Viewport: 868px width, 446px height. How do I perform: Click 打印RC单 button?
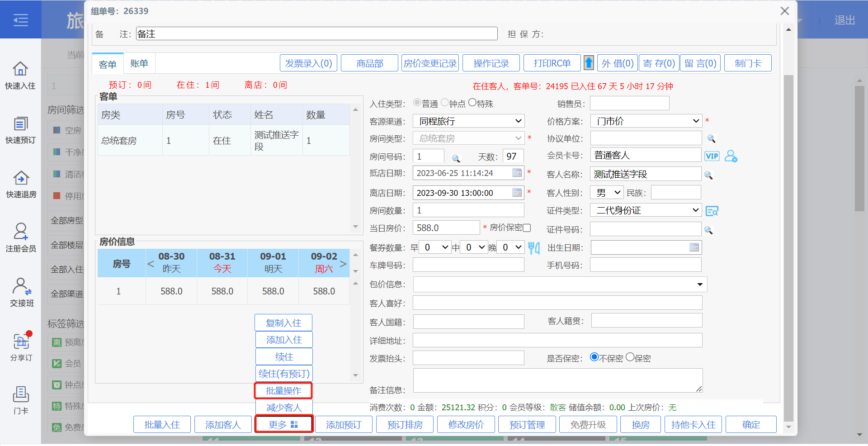pos(552,63)
